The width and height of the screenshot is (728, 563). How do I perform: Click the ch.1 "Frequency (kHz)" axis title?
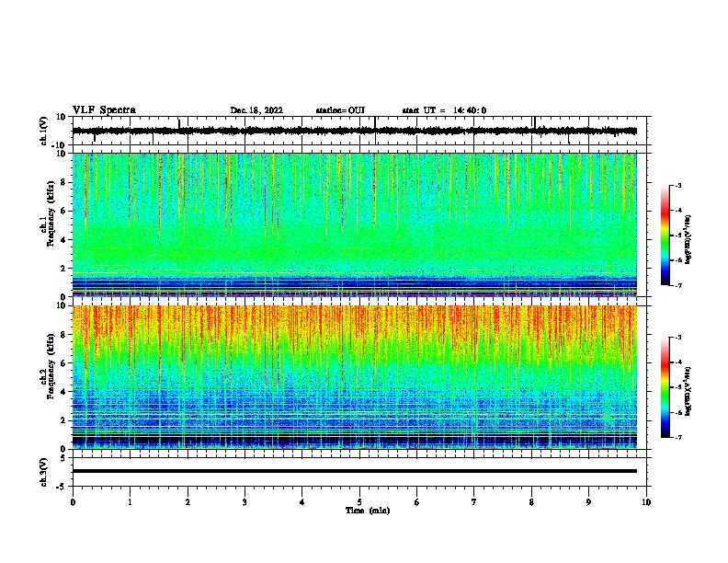(x=51, y=213)
